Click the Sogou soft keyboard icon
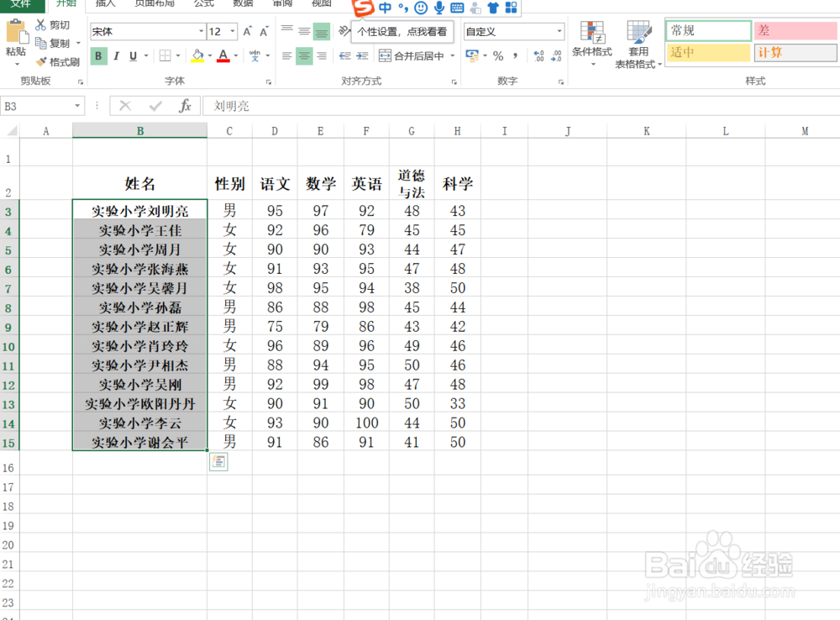 (x=457, y=8)
